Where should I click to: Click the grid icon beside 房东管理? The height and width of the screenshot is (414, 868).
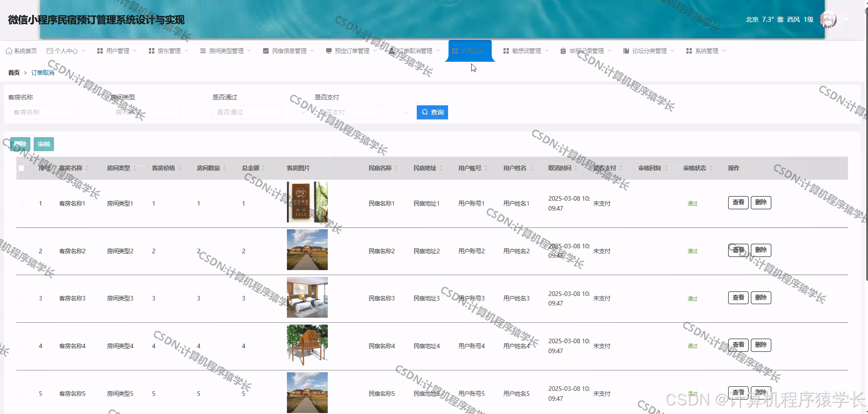(x=152, y=51)
